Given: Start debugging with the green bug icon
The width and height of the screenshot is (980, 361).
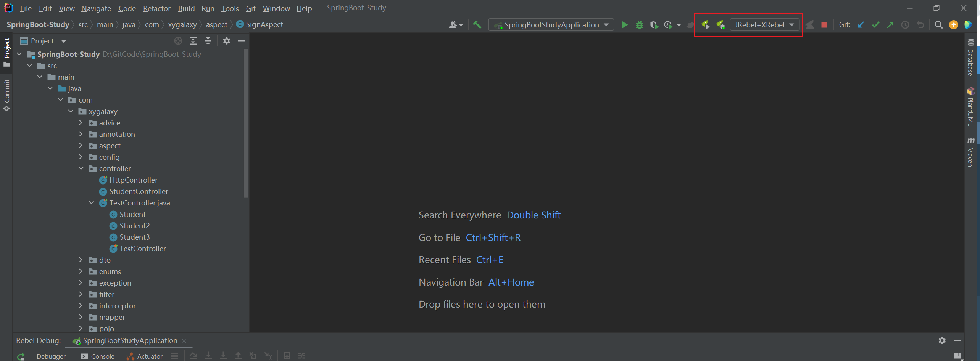Looking at the screenshot, I should pos(640,25).
